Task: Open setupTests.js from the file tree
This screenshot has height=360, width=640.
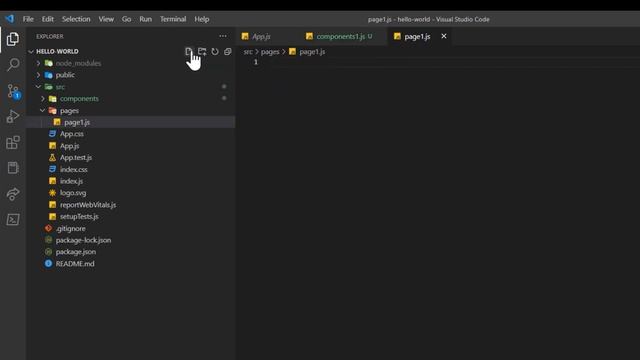Action: pos(79,216)
